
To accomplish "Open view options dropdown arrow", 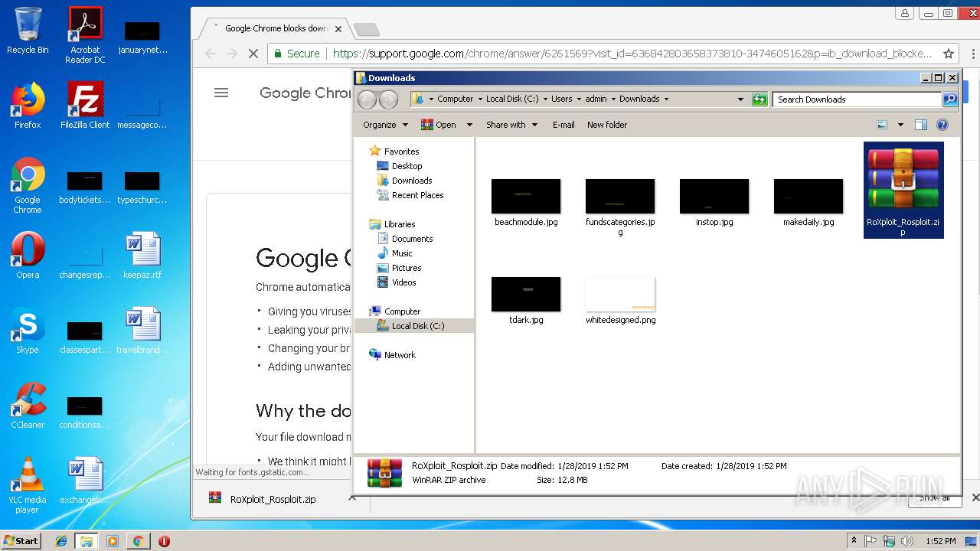I will point(900,125).
